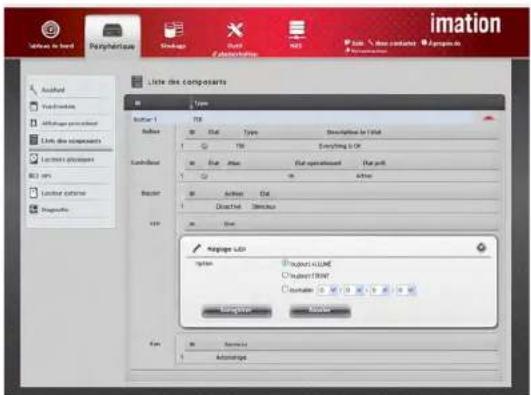Switch to the Périphérique tab label
The image size is (531, 395).
112,46
